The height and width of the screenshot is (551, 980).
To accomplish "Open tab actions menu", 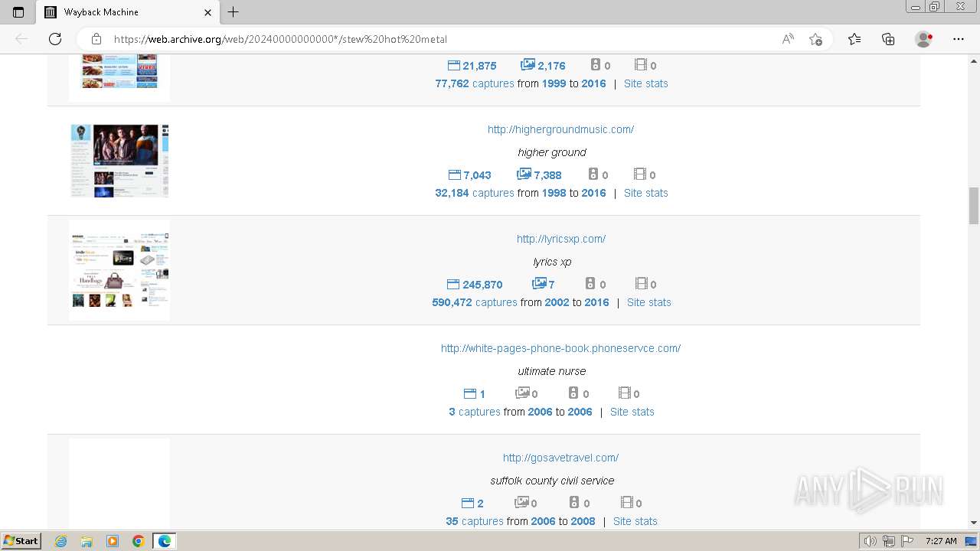I will click(x=18, y=12).
